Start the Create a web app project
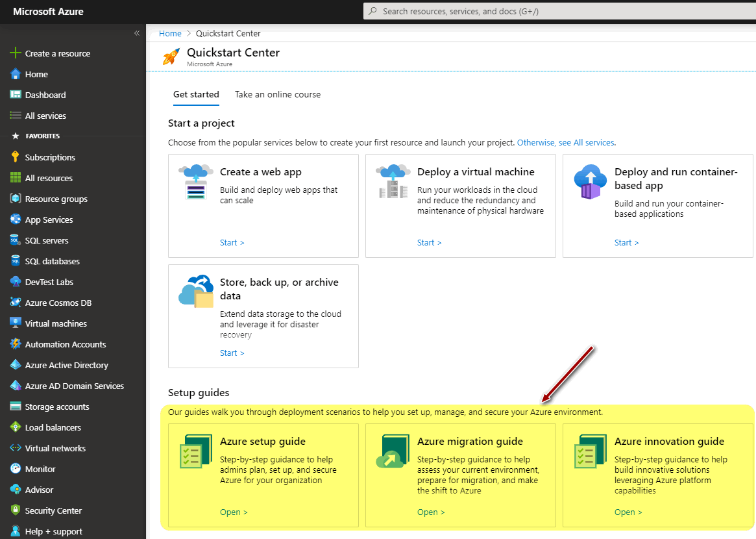 (232, 242)
